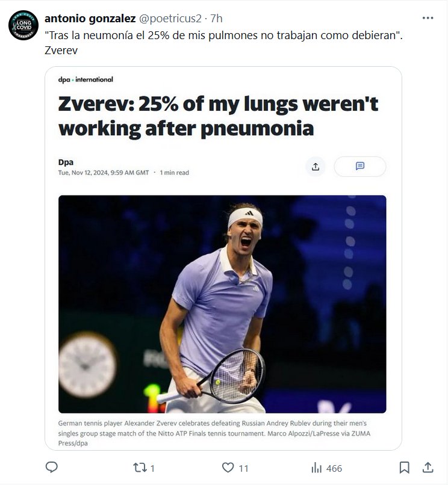
Task: Click the reply speech bubble icon
Action: coord(52,468)
